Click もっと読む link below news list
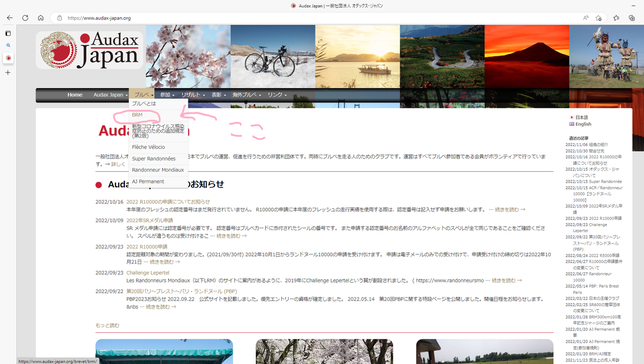 107,325
